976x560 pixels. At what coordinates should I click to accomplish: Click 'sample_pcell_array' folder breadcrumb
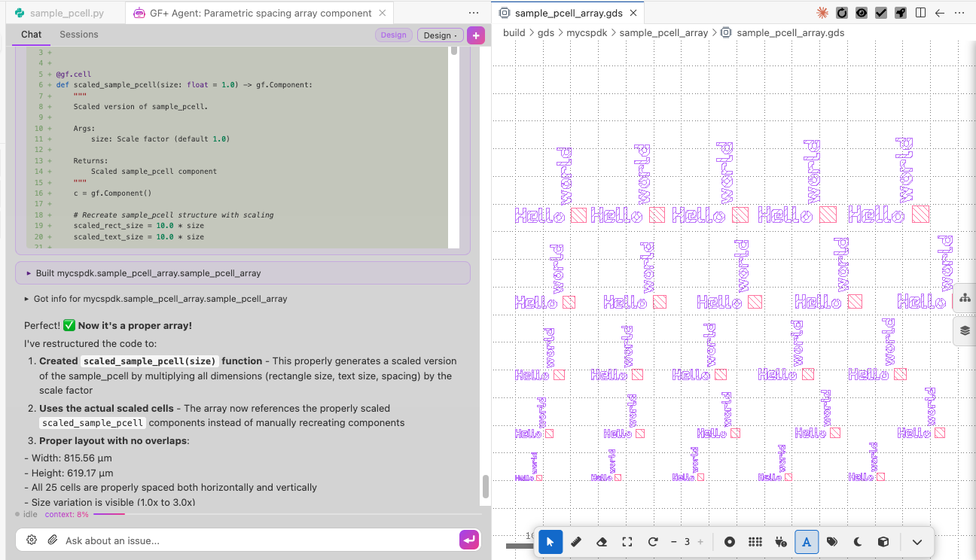(x=663, y=33)
